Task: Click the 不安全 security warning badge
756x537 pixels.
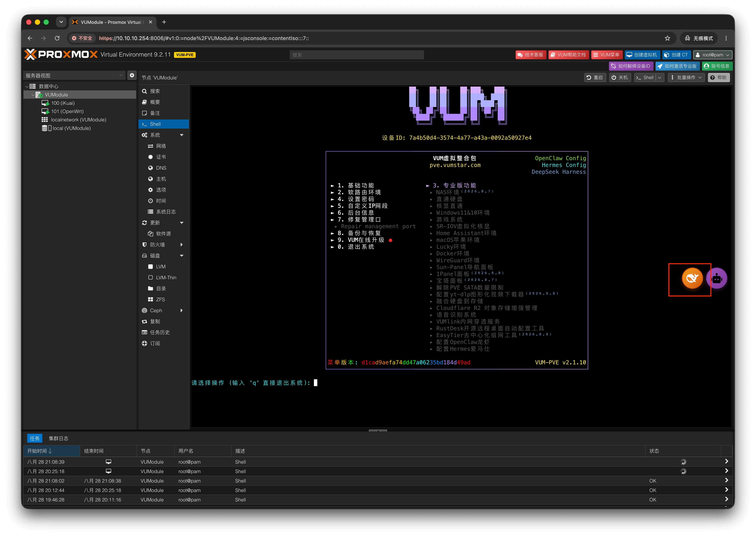Action: coord(82,38)
